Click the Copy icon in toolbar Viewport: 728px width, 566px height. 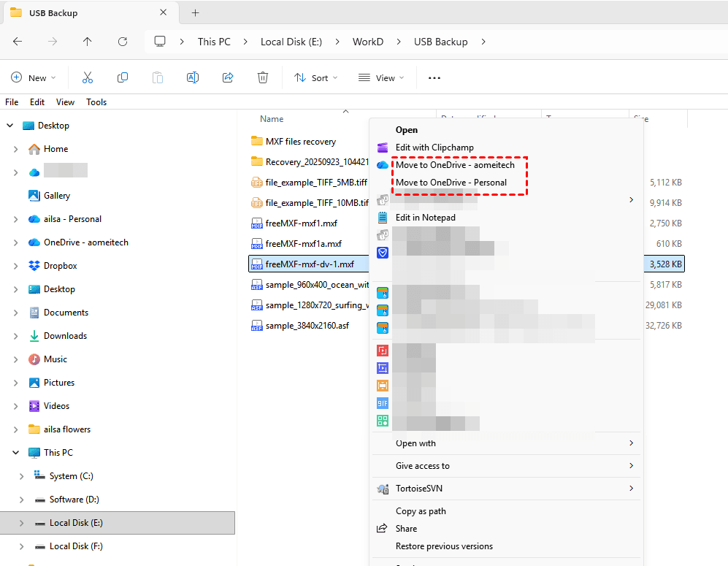(123, 77)
